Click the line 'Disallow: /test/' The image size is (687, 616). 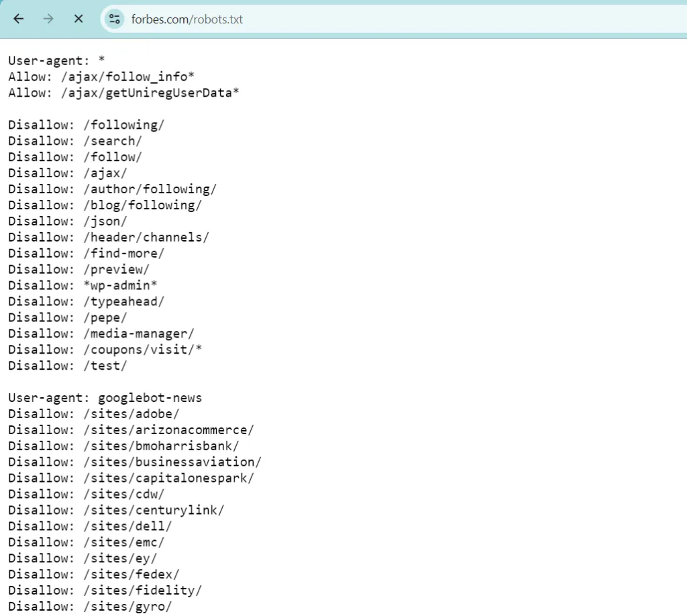(x=68, y=366)
